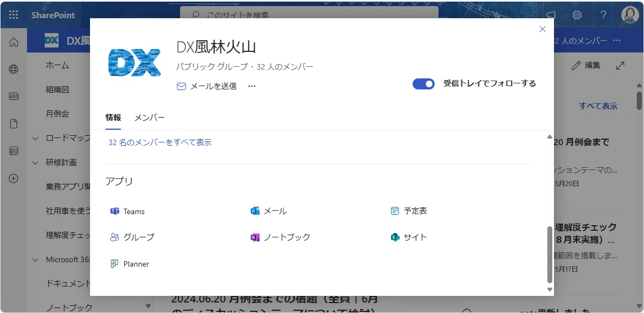Click the メールを送信 envelope icon

coord(181,86)
